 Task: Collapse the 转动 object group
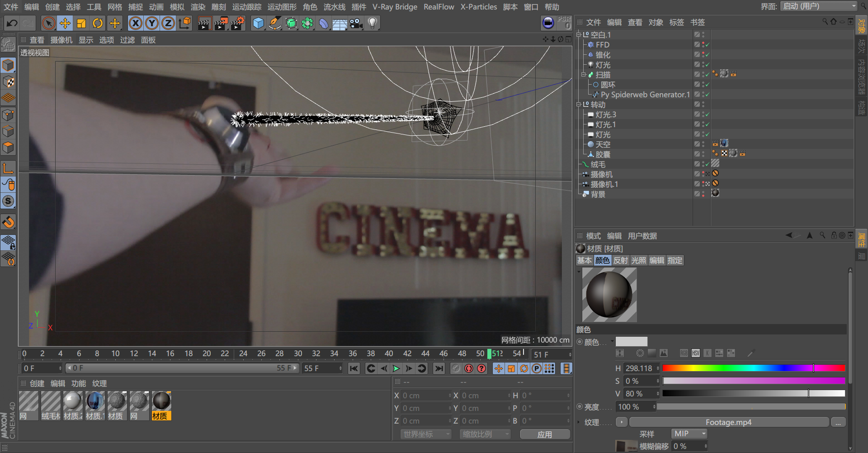579,104
